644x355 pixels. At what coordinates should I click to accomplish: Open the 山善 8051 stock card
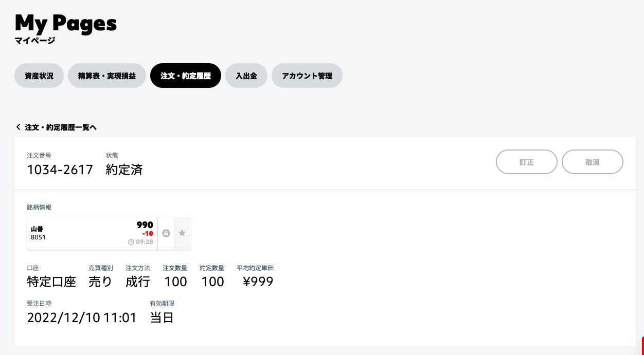(92, 233)
